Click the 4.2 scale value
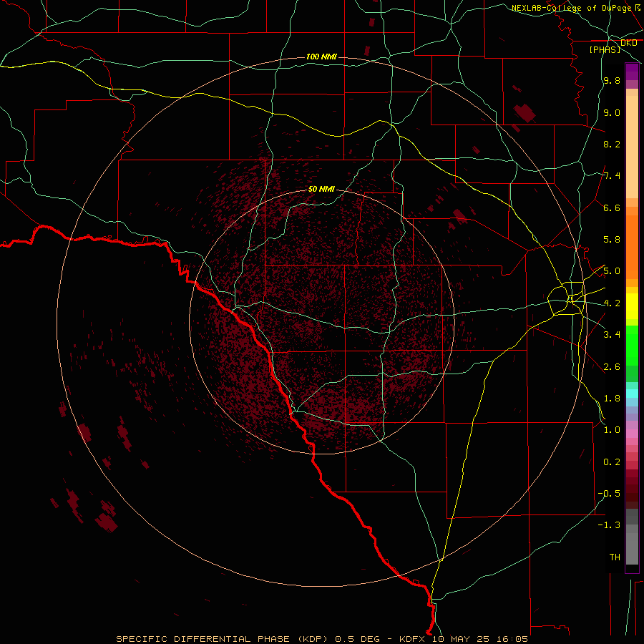Image resolution: width=644 pixels, height=644 pixels. [x=612, y=303]
